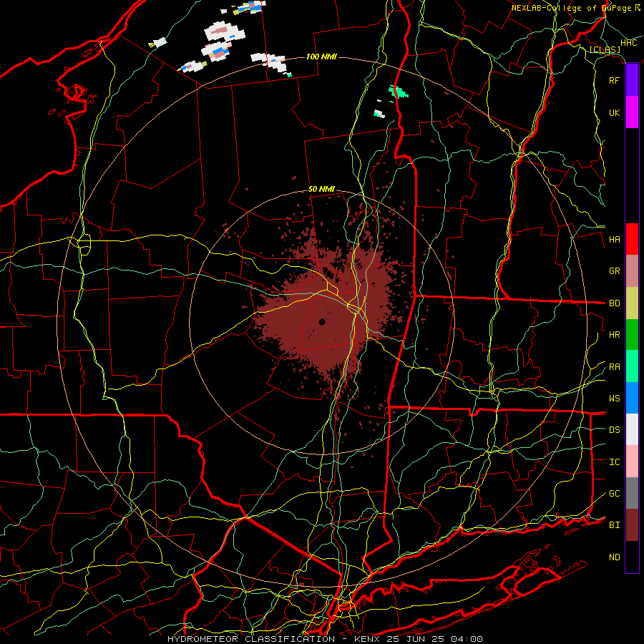
Task: Select the salmon GR legend color swatch
Action: click(632, 271)
